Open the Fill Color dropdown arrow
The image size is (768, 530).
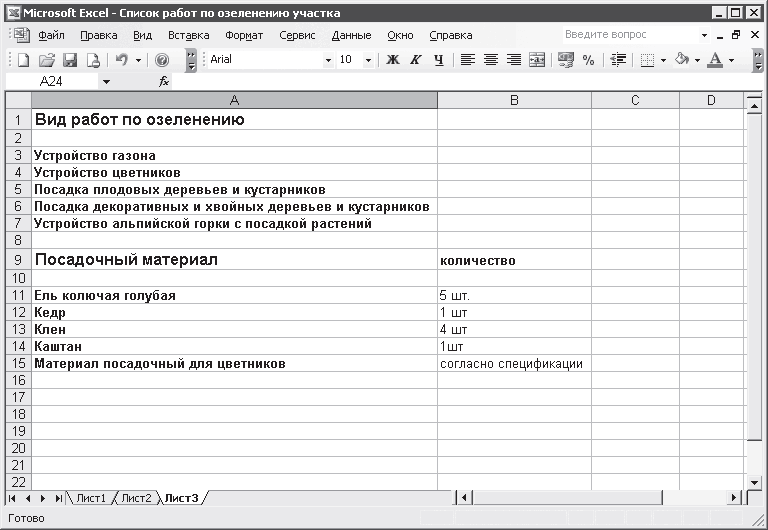pos(697,60)
